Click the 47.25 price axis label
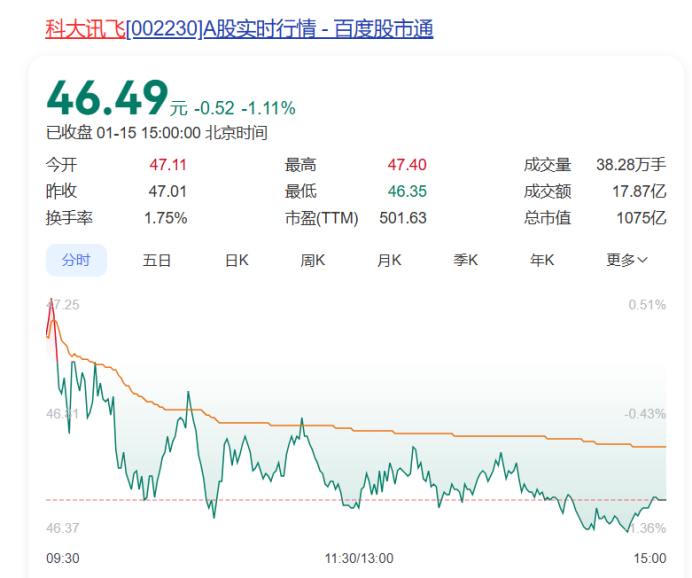692x578 pixels. tap(63, 305)
